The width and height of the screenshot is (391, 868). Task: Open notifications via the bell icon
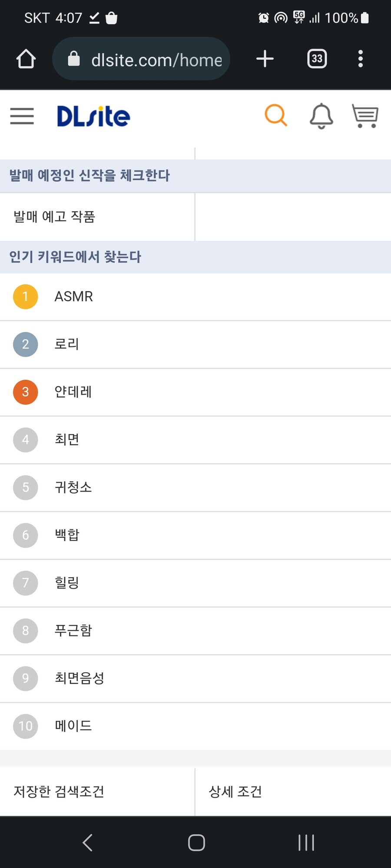tap(320, 115)
